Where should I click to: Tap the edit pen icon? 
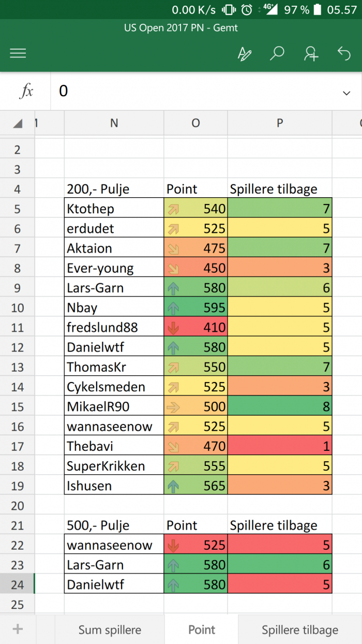(x=244, y=53)
